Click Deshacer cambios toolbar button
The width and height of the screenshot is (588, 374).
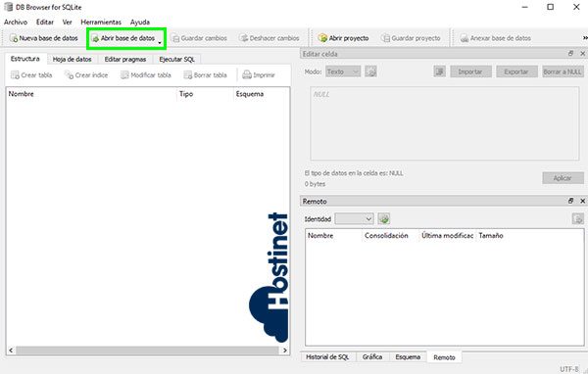coord(269,38)
